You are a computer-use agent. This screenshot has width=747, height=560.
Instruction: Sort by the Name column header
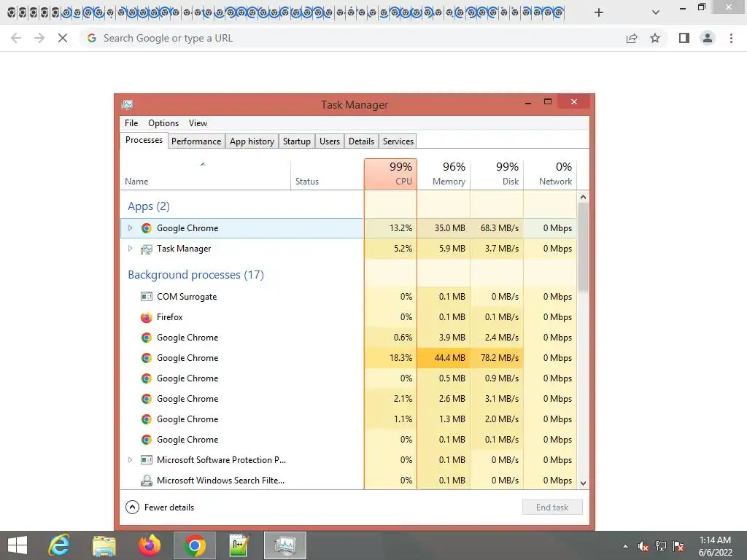coord(205,174)
